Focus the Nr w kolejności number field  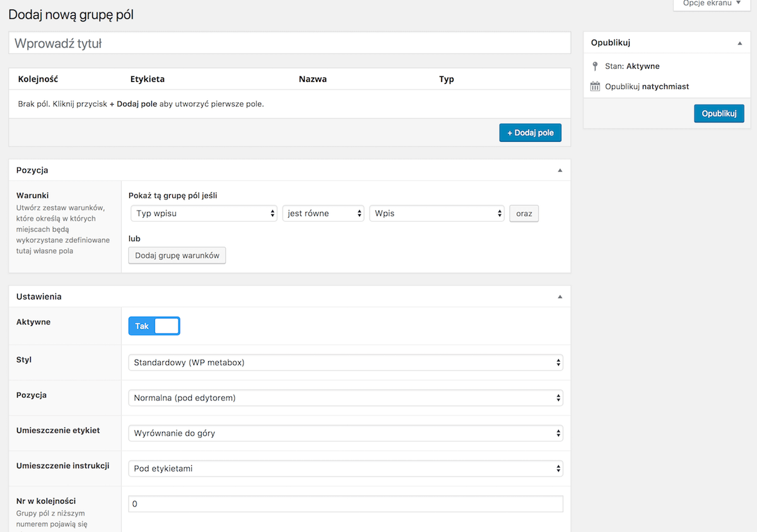pyautogui.click(x=346, y=504)
